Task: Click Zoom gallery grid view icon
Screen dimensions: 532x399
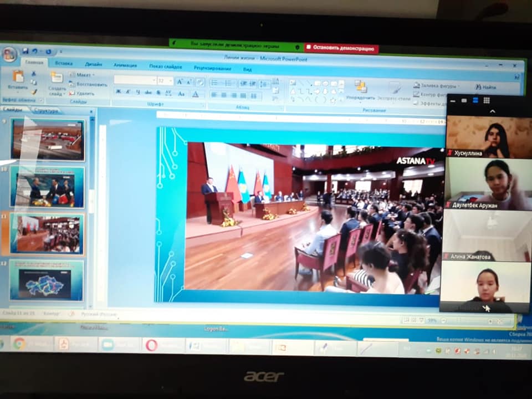Action: 487,100
